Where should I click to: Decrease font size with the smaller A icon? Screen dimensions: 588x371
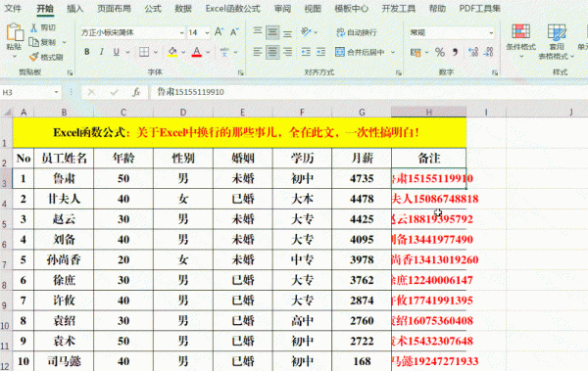click(x=234, y=32)
